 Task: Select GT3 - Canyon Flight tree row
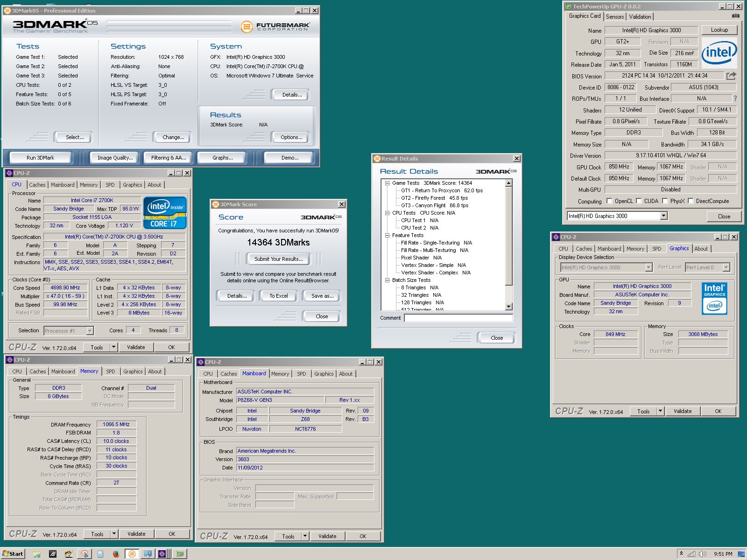[x=434, y=205]
